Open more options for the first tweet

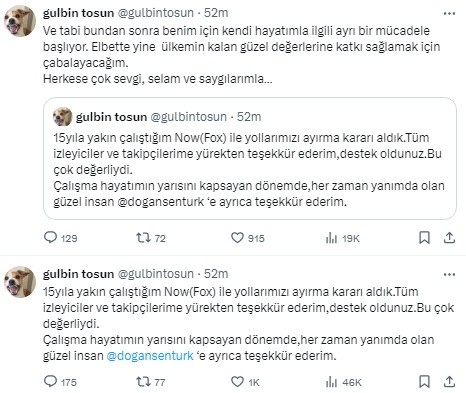(x=449, y=14)
